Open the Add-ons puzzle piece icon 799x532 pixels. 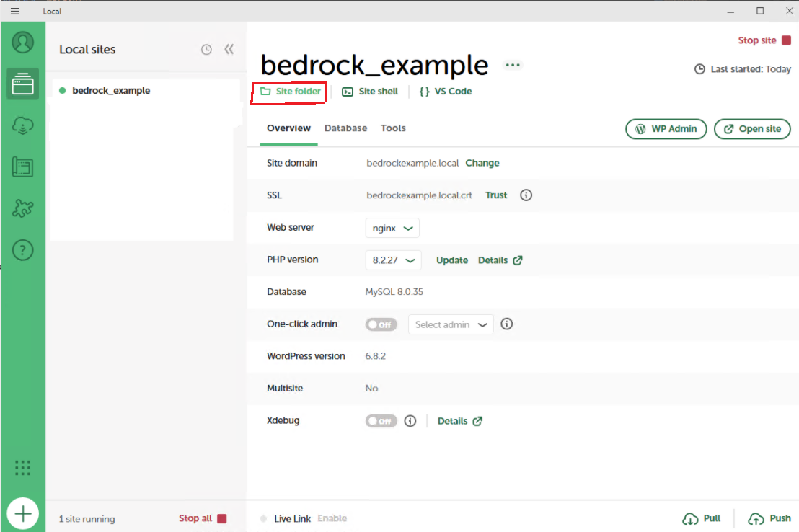[x=23, y=208]
